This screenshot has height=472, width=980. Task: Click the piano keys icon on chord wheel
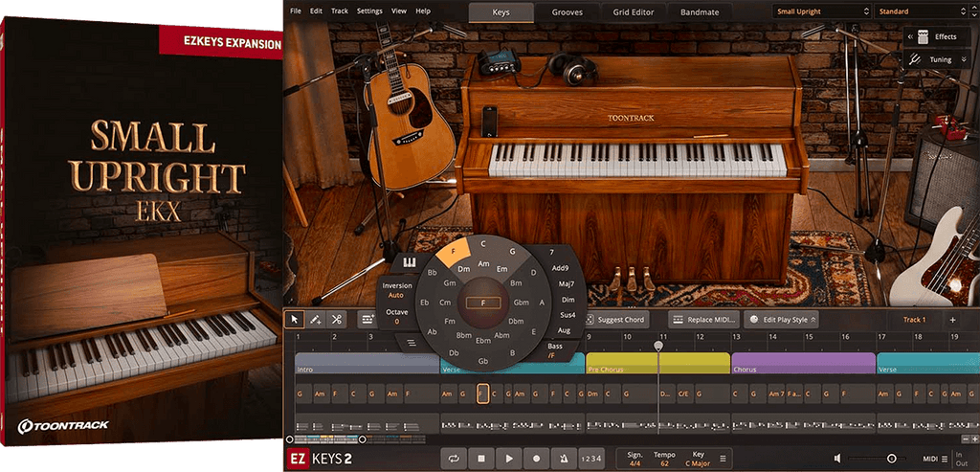410,262
